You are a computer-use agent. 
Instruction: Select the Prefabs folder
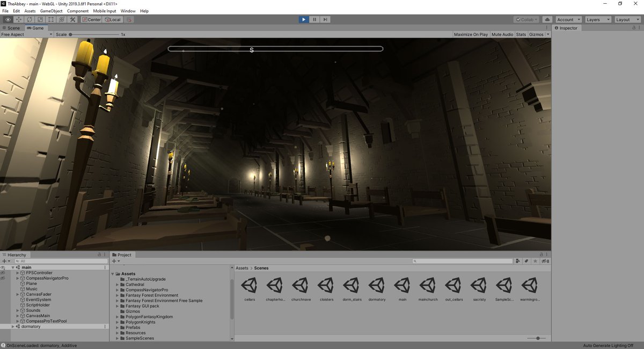pos(133,328)
